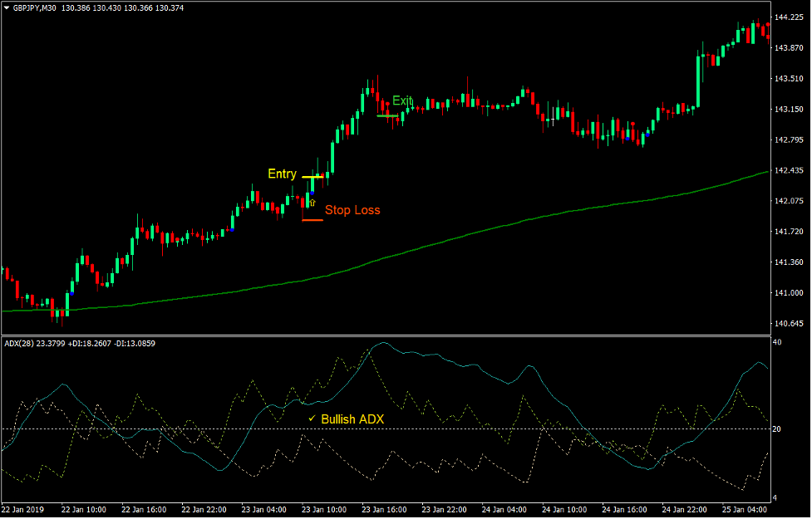Click the 143.150 price scale label
This screenshot has height=519, width=812.
click(x=789, y=109)
